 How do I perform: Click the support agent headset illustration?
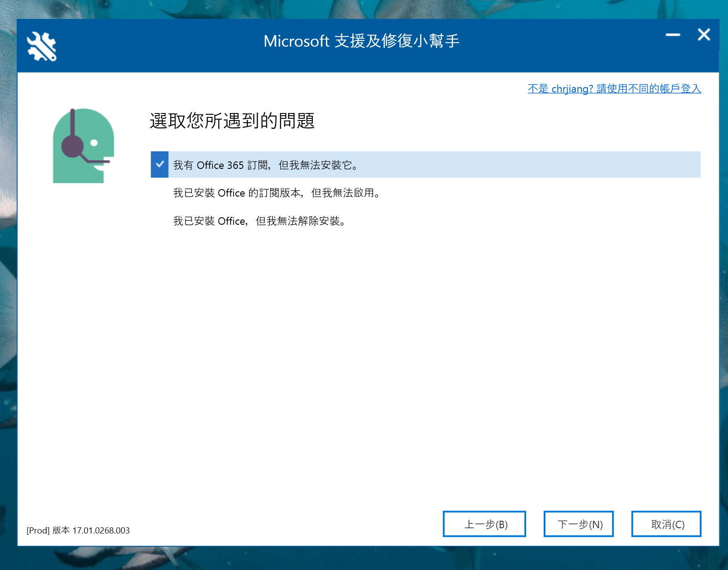click(84, 146)
